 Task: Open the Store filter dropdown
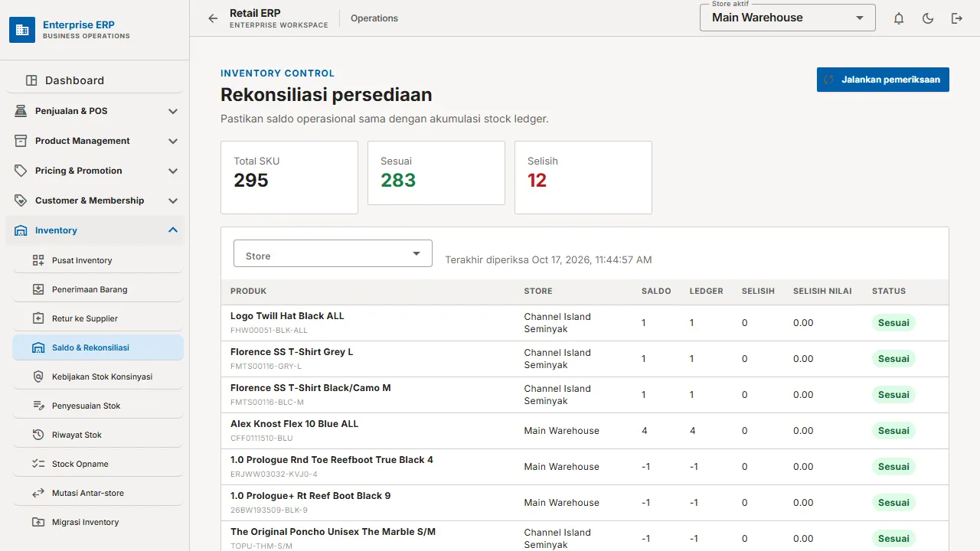(333, 253)
